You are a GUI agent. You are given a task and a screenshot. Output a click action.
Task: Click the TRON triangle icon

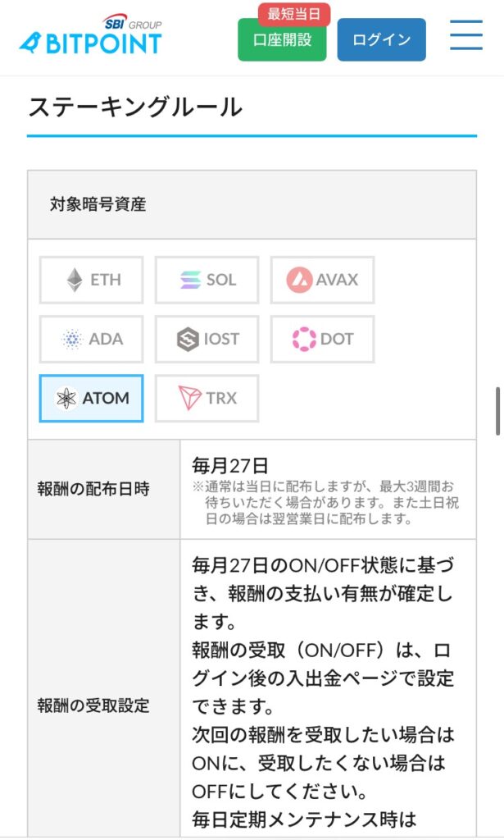(189, 399)
